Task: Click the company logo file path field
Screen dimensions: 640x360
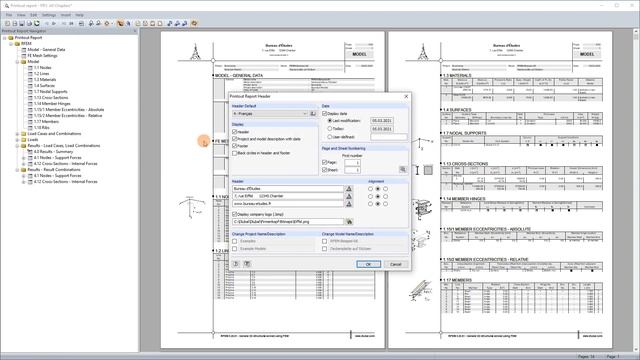Action: (x=288, y=222)
